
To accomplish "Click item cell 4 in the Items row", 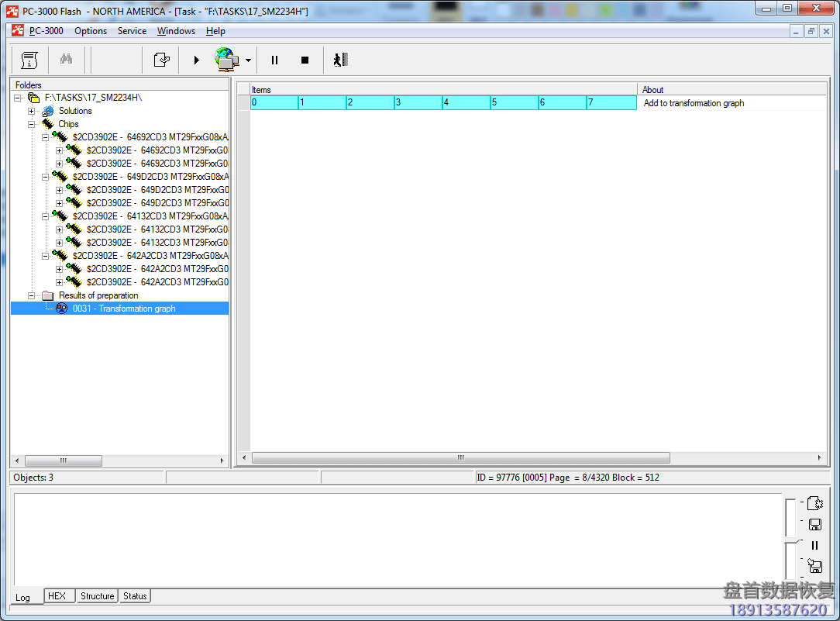I will pos(465,102).
